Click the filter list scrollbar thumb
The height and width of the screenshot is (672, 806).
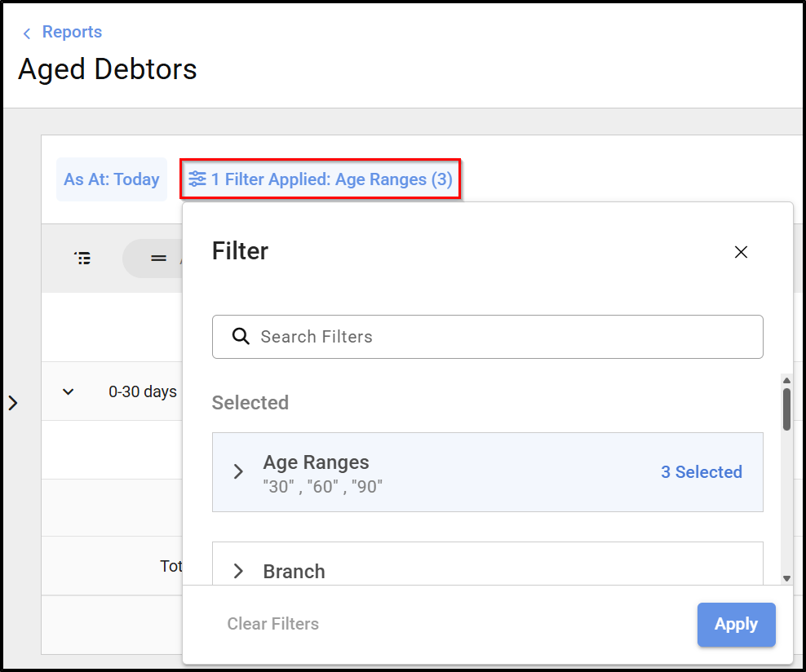click(x=786, y=409)
